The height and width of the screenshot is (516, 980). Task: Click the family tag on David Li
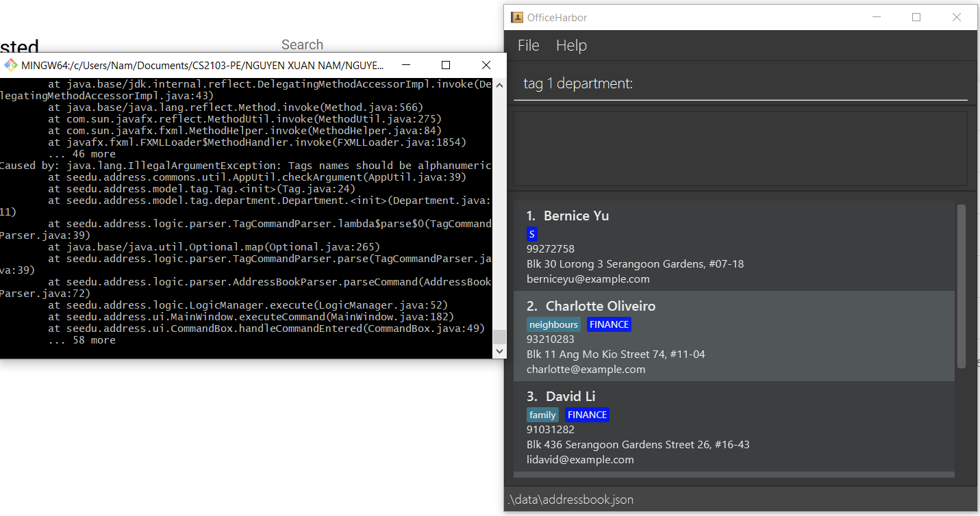coord(542,415)
